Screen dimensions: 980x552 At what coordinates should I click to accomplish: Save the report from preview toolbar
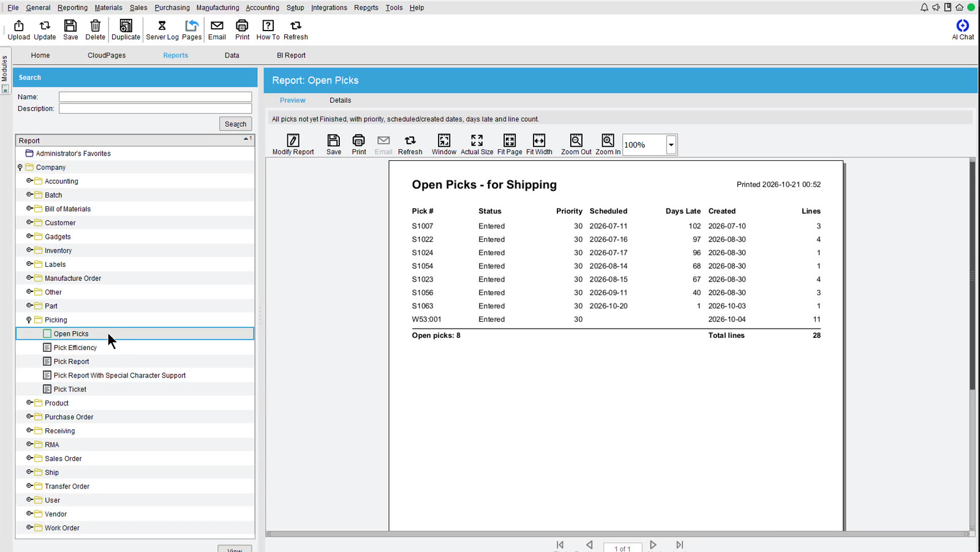(334, 144)
